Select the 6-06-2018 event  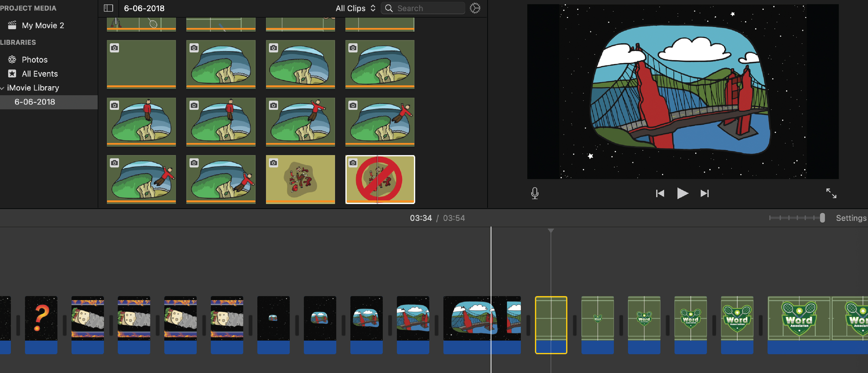pyautogui.click(x=35, y=102)
